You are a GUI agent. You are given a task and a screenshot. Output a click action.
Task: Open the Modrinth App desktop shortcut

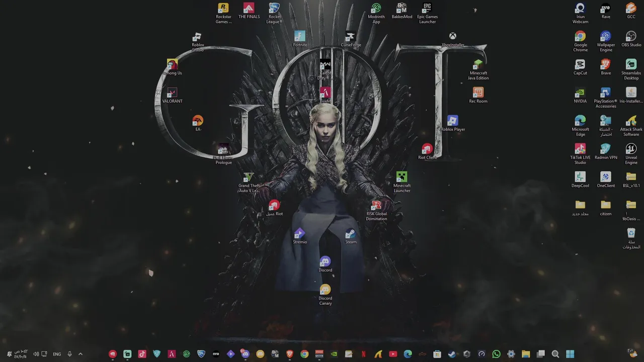click(376, 13)
